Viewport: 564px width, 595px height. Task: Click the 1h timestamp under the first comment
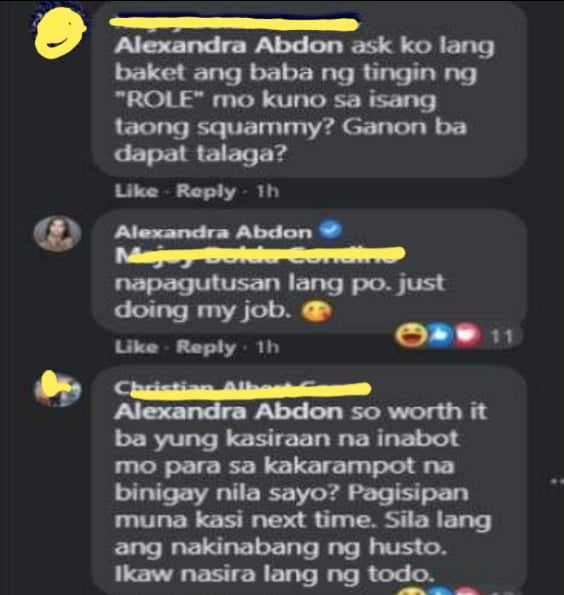(x=268, y=191)
